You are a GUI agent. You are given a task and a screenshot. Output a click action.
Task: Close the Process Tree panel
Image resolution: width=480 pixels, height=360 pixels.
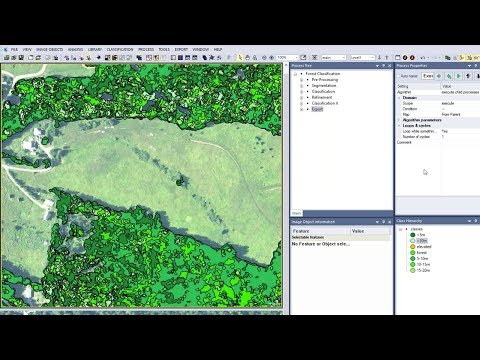pyautogui.click(x=389, y=66)
